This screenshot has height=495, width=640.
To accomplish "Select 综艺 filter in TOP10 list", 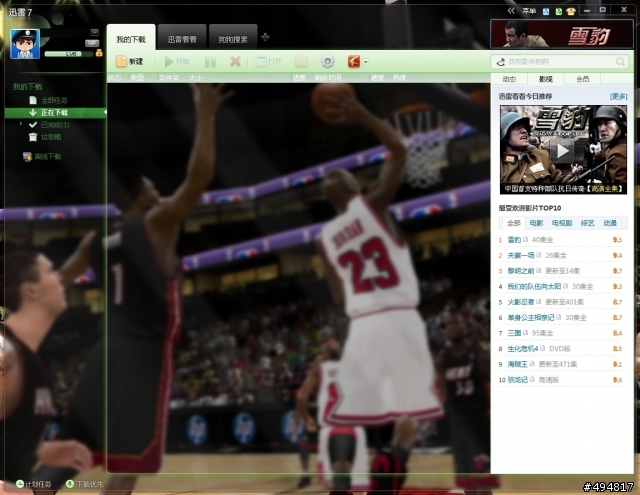I will 587,223.
